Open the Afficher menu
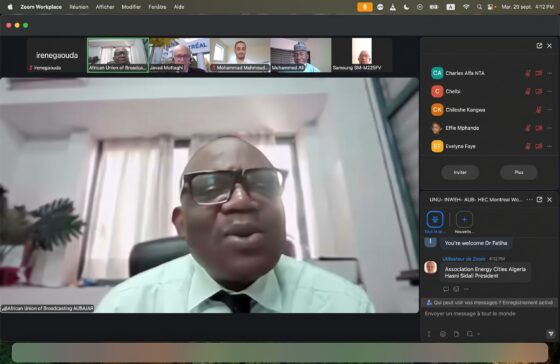The width and height of the screenshot is (560, 364). click(x=105, y=7)
